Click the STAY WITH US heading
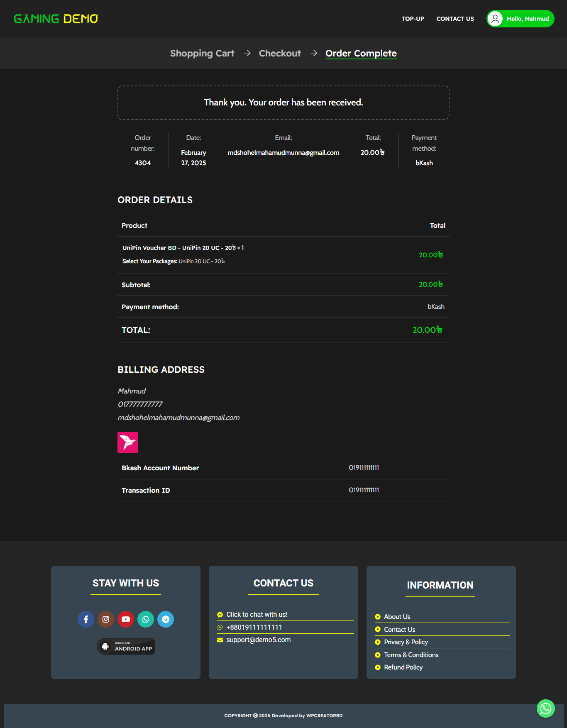Viewport: 567px width, 728px height. pos(126,583)
